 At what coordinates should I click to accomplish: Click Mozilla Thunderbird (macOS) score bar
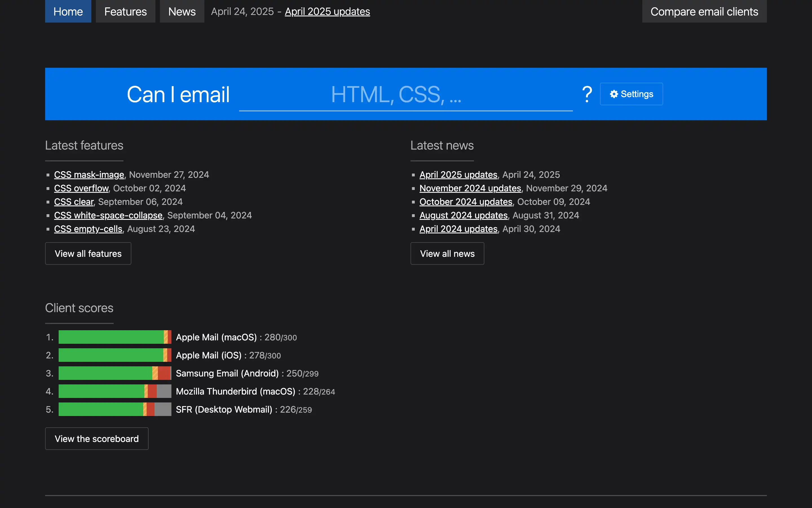(x=115, y=391)
